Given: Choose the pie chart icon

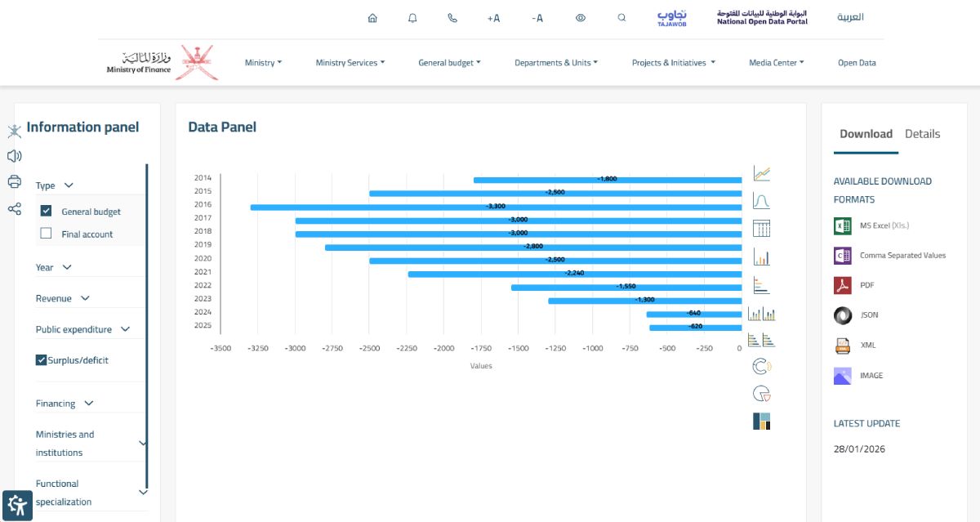Looking at the screenshot, I should pos(762,394).
